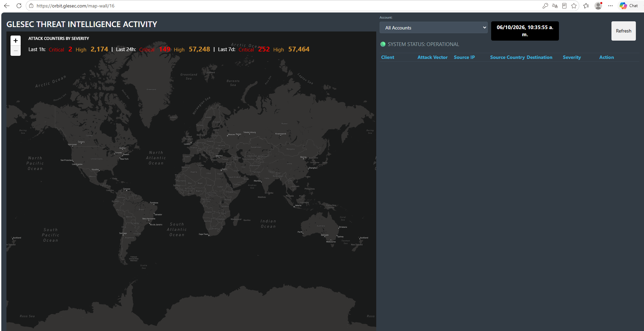Click the GLESEC THREAT INTELLIGENCE ACTIVITY heading
Viewport: 644px width, 331px height.
tap(82, 24)
